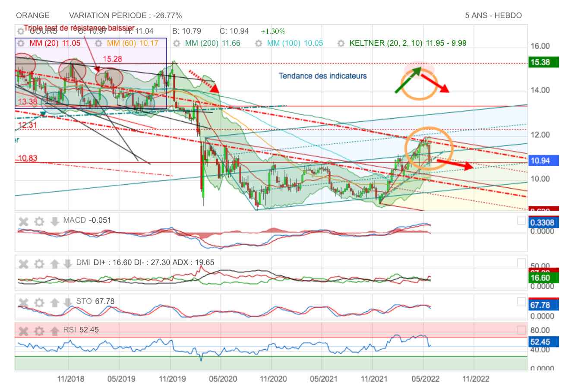The height and width of the screenshot is (392, 562).
Task: Click the 12.31 level label
Action: [28, 125]
